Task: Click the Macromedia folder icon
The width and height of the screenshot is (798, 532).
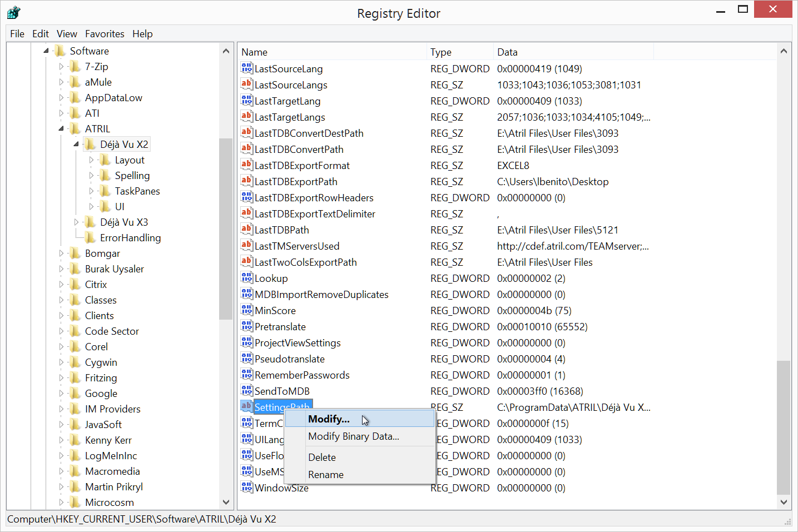Action: [x=76, y=471]
